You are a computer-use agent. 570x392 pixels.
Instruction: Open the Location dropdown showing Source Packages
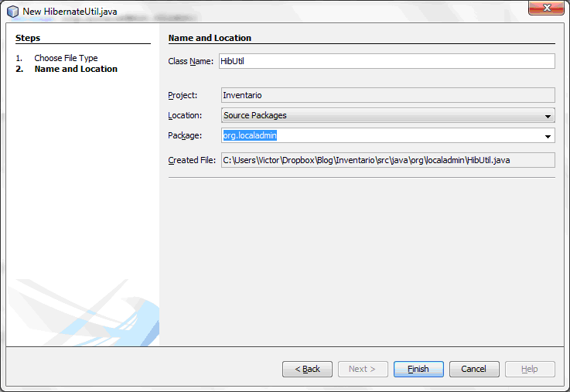pos(388,115)
